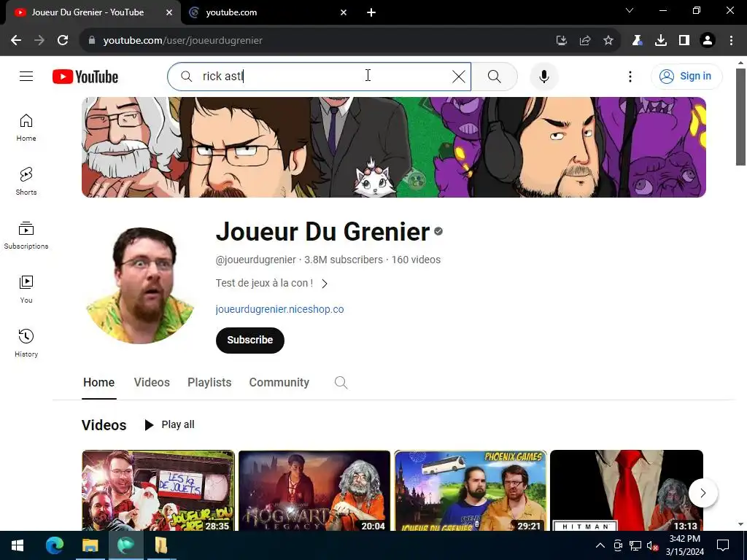The width and height of the screenshot is (747, 560).
Task: Open the YouTube hamburger guide menu
Action: click(x=26, y=76)
